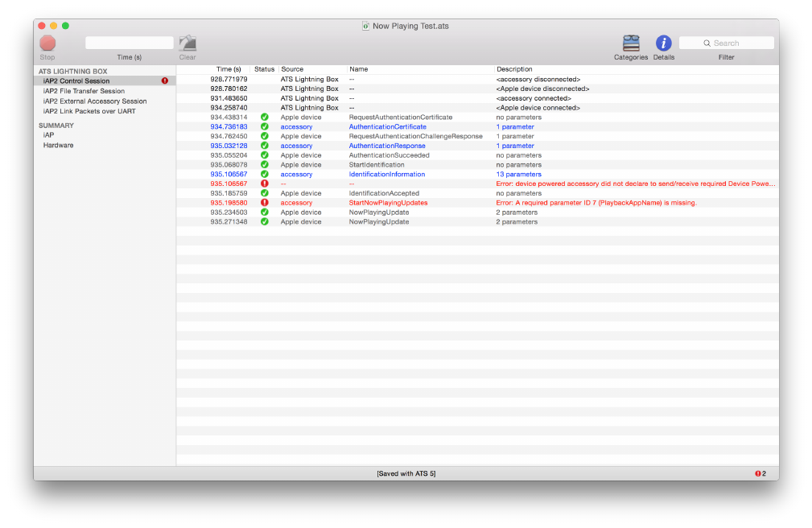Screen dimensions: 812x528
Task: Select the accessory connected row
Action: tap(477, 98)
